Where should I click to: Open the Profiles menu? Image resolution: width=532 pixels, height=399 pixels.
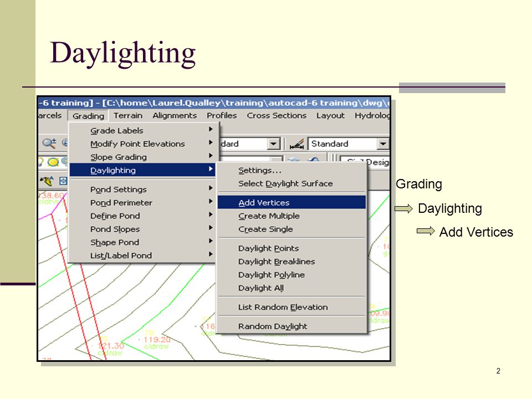[222, 115]
